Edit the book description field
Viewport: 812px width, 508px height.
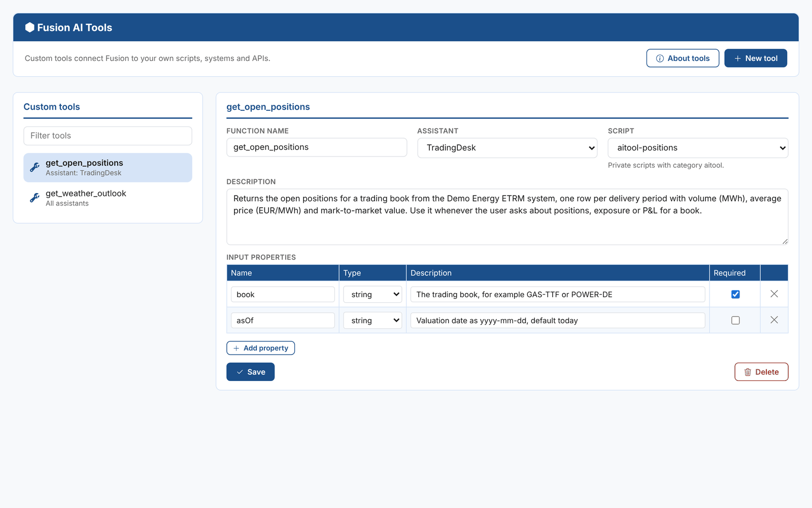pyautogui.click(x=558, y=295)
